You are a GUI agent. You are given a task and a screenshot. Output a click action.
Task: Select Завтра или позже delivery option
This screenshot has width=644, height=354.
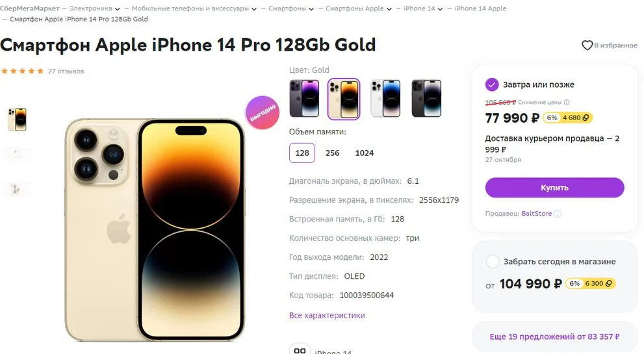click(492, 84)
